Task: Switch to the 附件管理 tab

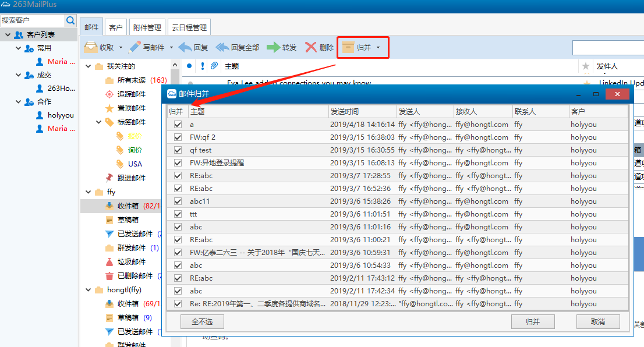Action: (x=147, y=27)
